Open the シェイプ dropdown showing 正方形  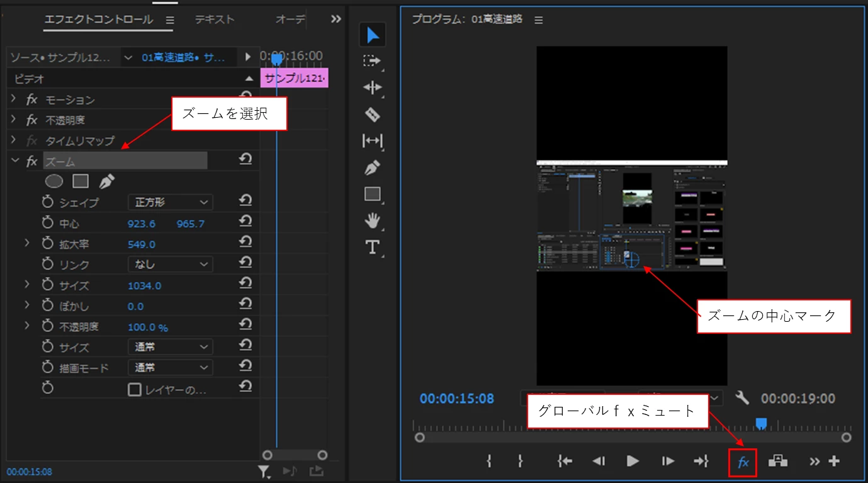pos(170,202)
